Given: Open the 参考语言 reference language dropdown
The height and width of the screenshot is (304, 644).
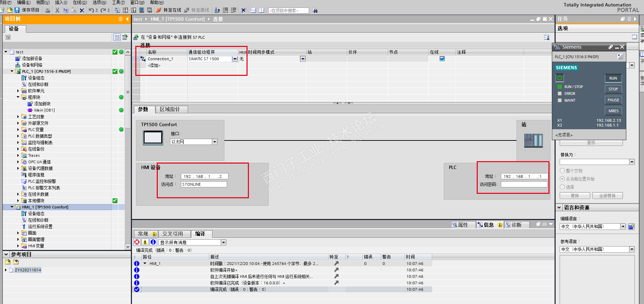Looking at the screenshot, I should 632,249.
